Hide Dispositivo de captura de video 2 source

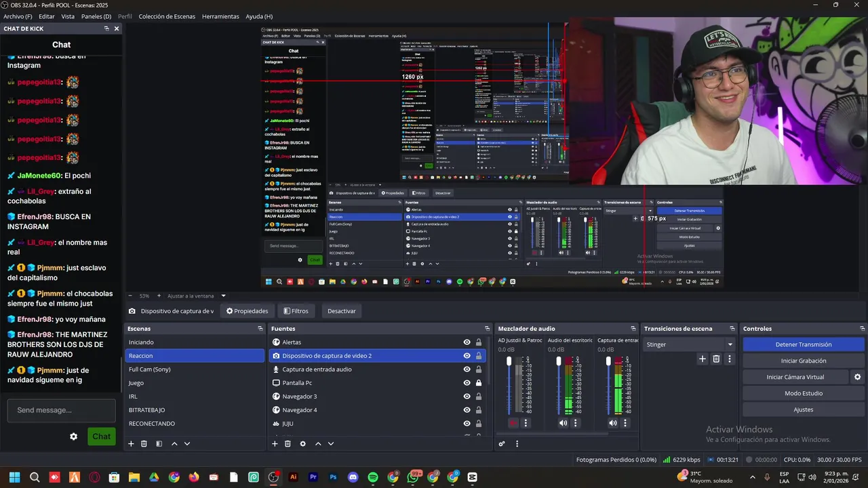pyautogui.click(x=467, y=356)
